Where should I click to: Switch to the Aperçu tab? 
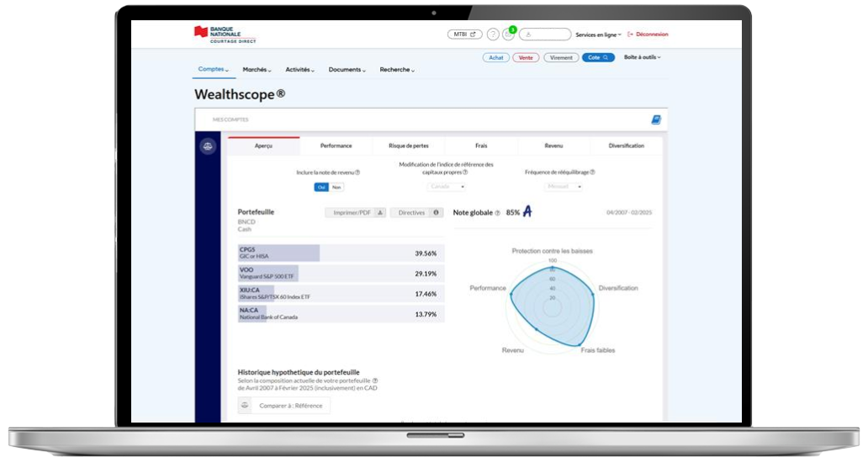[263, 146]
